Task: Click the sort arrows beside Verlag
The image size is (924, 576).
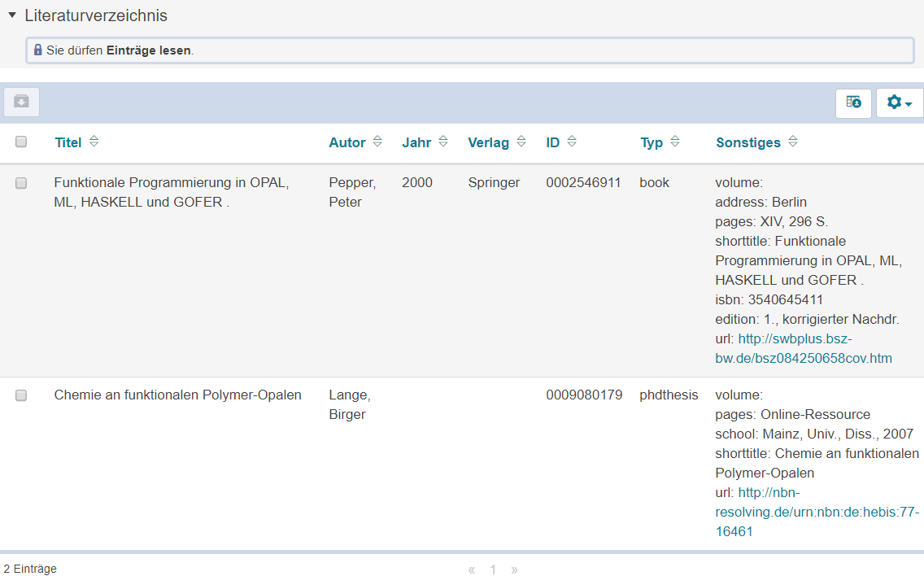Action: click(x=521, y=142)
